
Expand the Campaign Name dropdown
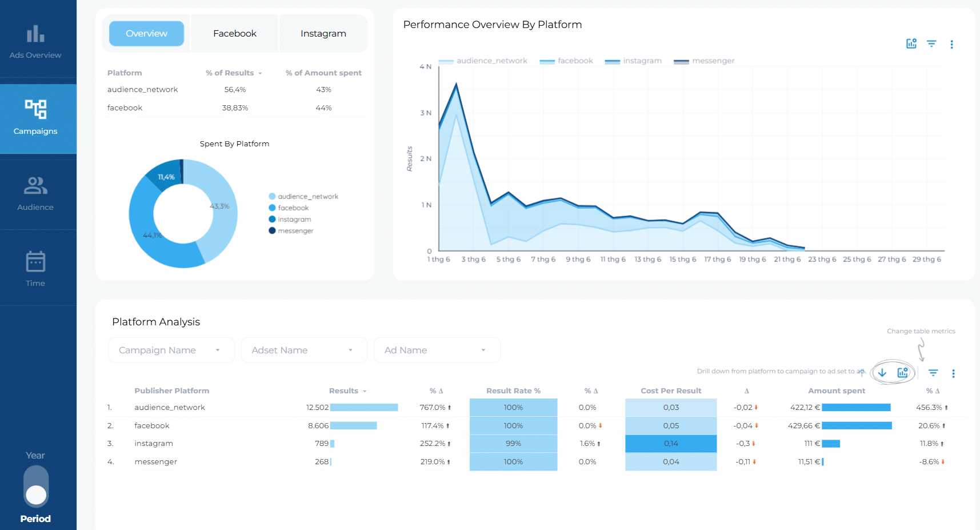pyautogui.click(x=171, y=350)
